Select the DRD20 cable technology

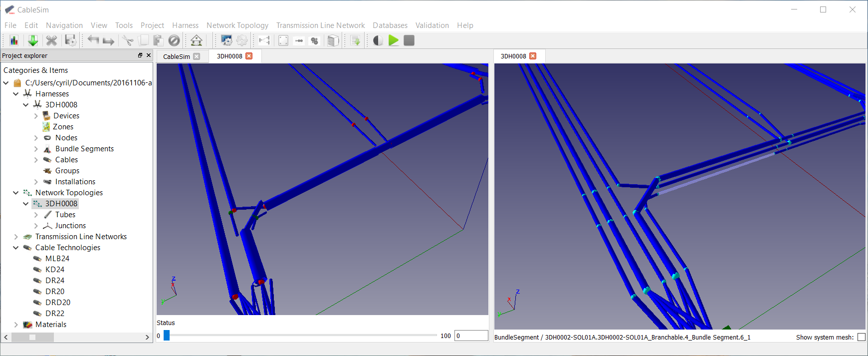pos(58,303)
